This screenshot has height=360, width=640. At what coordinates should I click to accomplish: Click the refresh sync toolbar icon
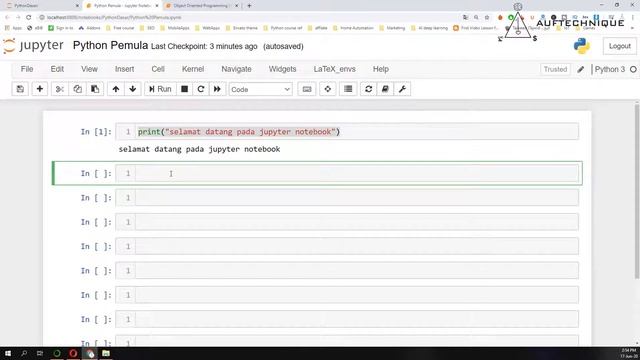[x=369, y=89]
